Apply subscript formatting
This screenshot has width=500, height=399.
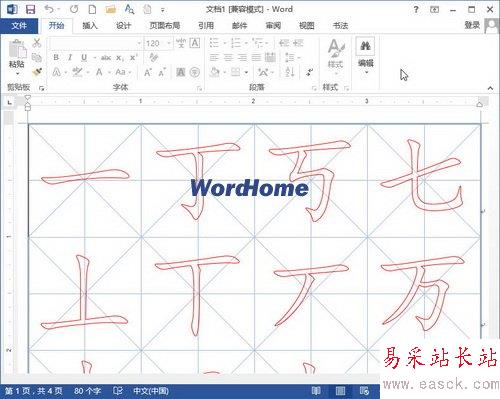120,58
